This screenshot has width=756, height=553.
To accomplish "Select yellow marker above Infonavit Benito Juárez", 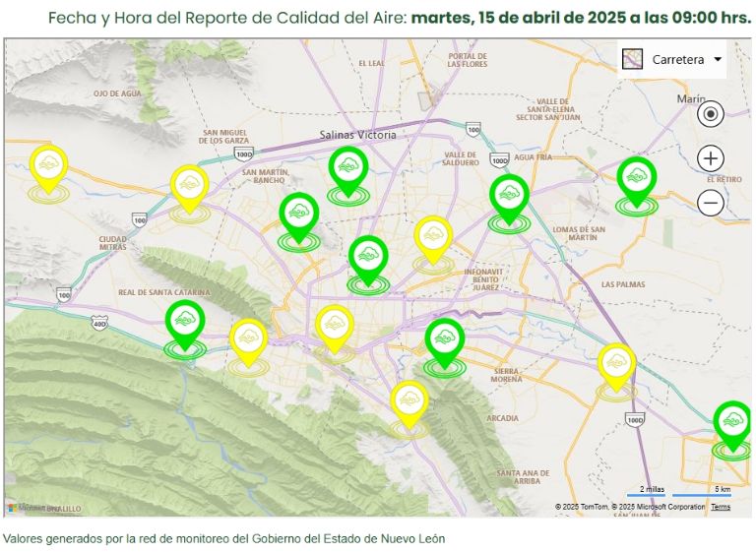I will pos(433,238).
